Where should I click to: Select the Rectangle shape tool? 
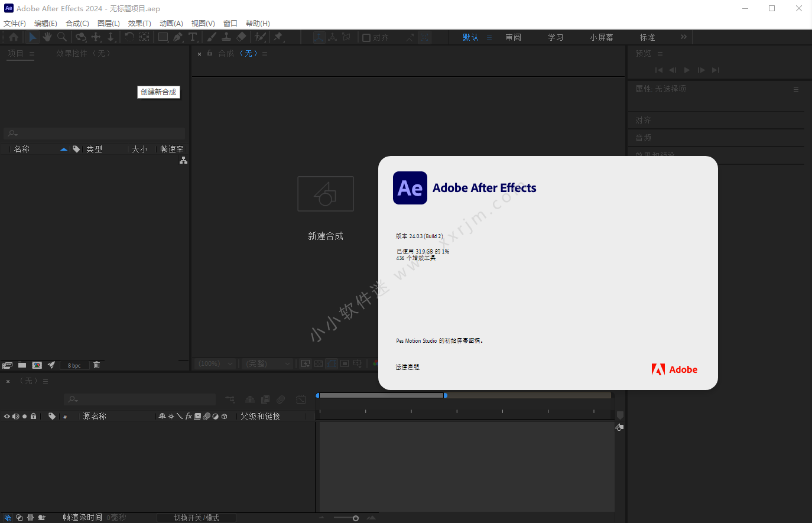(163, 37)
